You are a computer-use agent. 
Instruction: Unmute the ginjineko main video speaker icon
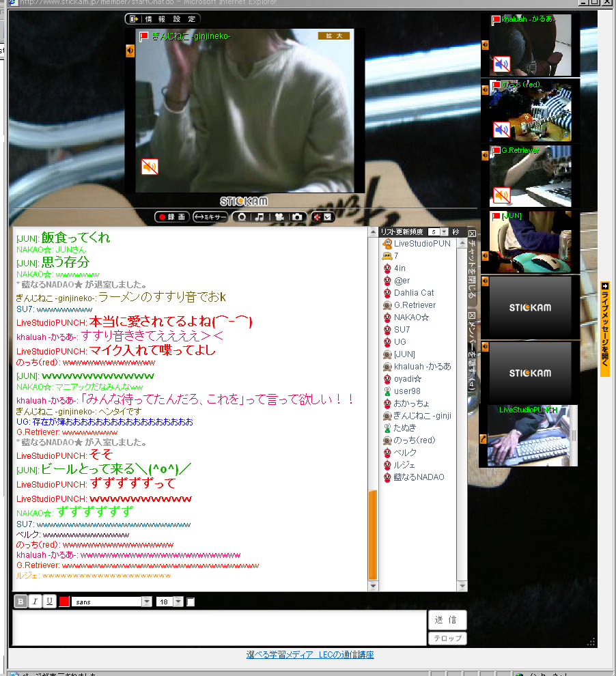point(150,167)
